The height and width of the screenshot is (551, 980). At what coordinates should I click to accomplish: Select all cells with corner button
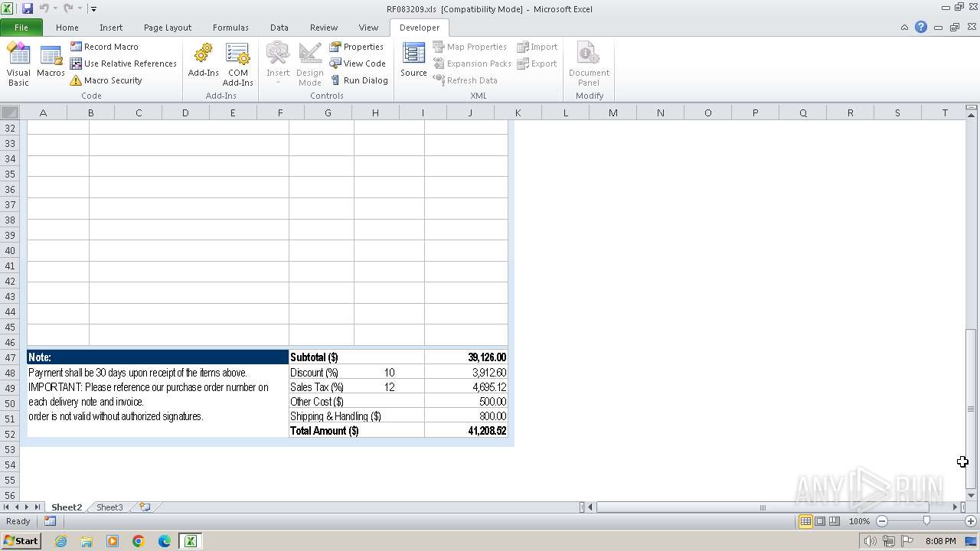10,112
